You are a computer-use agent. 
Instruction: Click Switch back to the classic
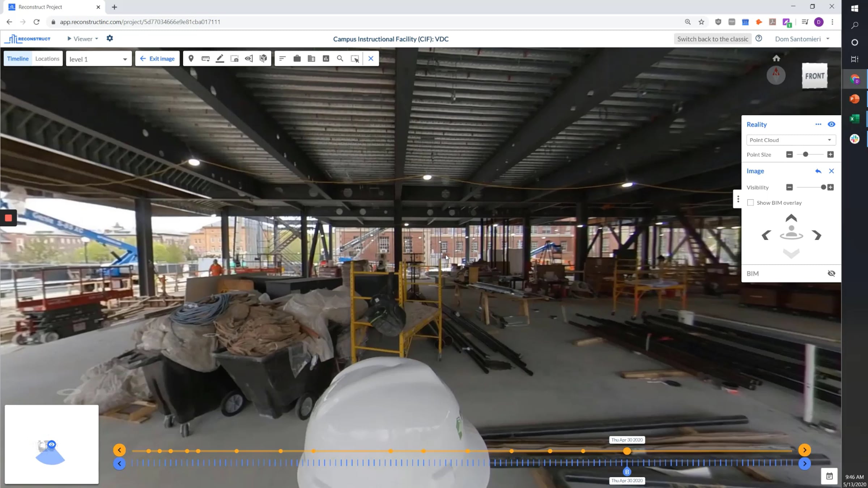(x=712, y=39)
